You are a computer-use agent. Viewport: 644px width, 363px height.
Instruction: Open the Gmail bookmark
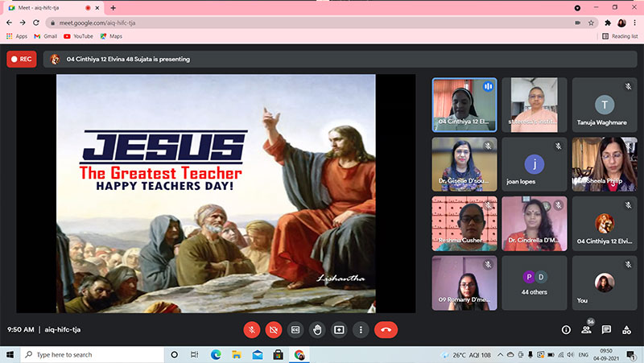[x=46, y=36]
